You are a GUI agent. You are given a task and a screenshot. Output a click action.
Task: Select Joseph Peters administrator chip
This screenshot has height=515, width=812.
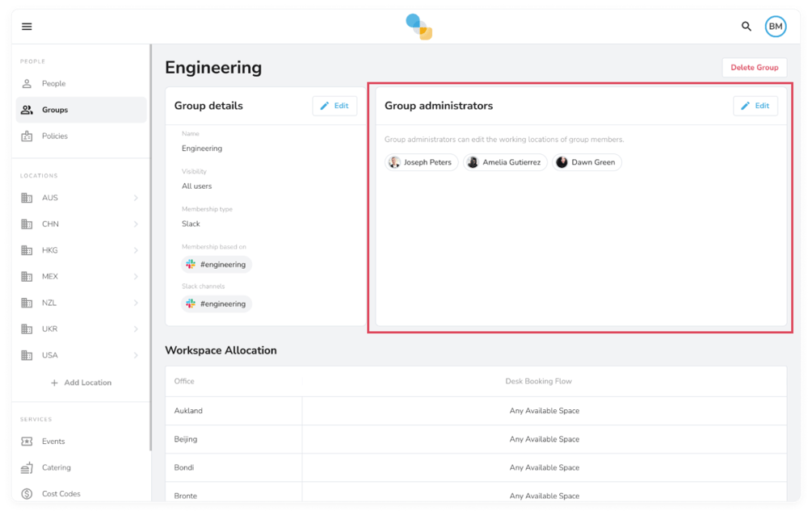click(x=421, y=161)
